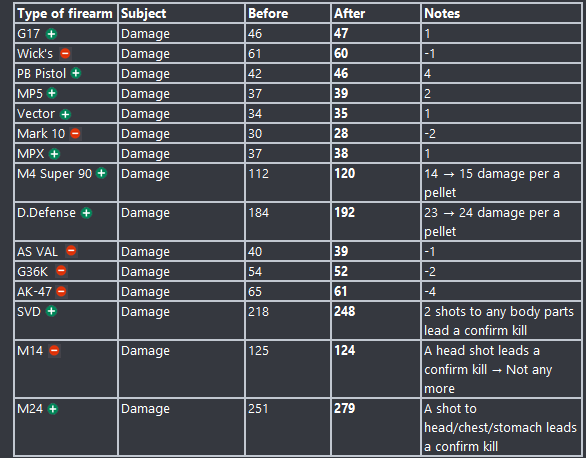Click the red minus icon beside M14
Screen dimensions: 586x458
click(54, 350)
